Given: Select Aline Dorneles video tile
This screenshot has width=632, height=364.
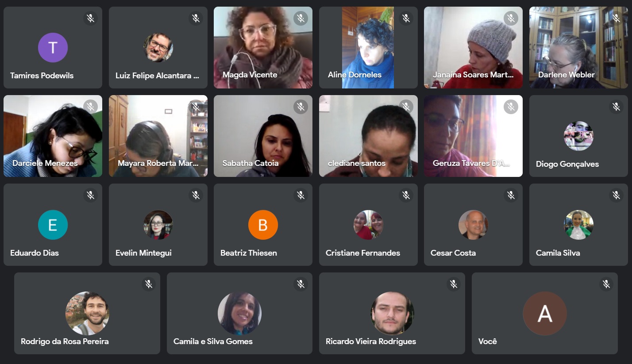Looking at the screenshot, I should pos(368,47).
